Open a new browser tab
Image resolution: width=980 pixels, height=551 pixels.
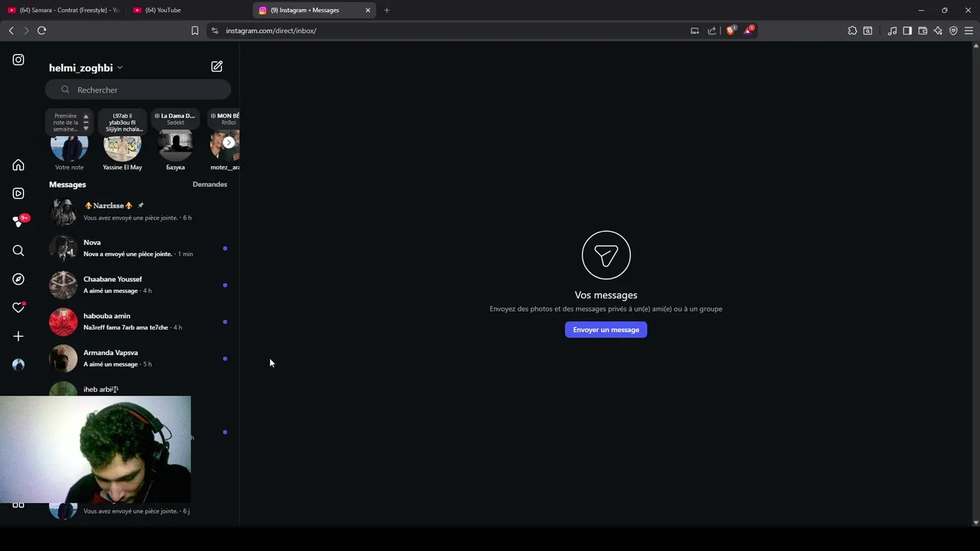click(387, 10)
